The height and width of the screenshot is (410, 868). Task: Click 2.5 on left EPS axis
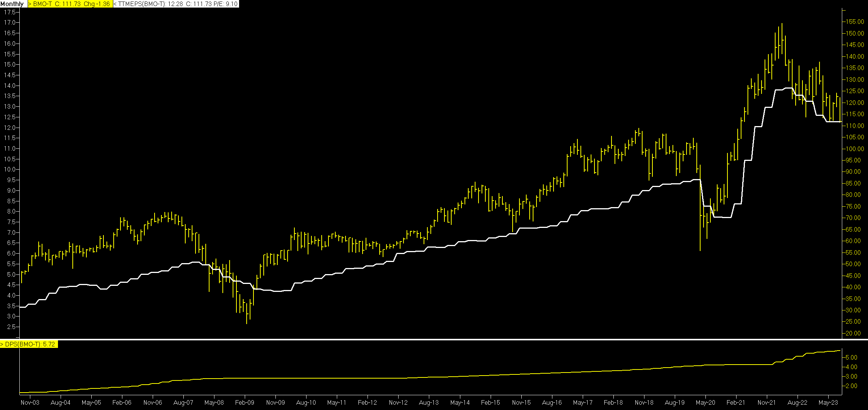[x=11, y=327]
